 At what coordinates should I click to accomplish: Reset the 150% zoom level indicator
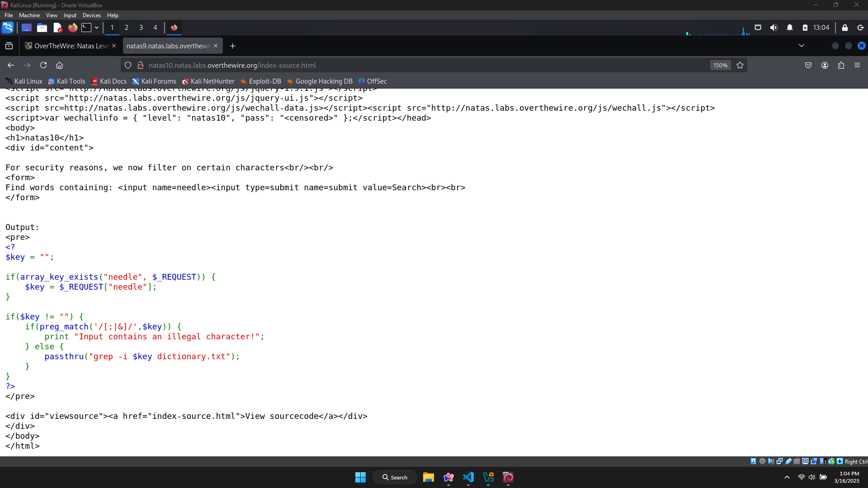coord(720,66)
